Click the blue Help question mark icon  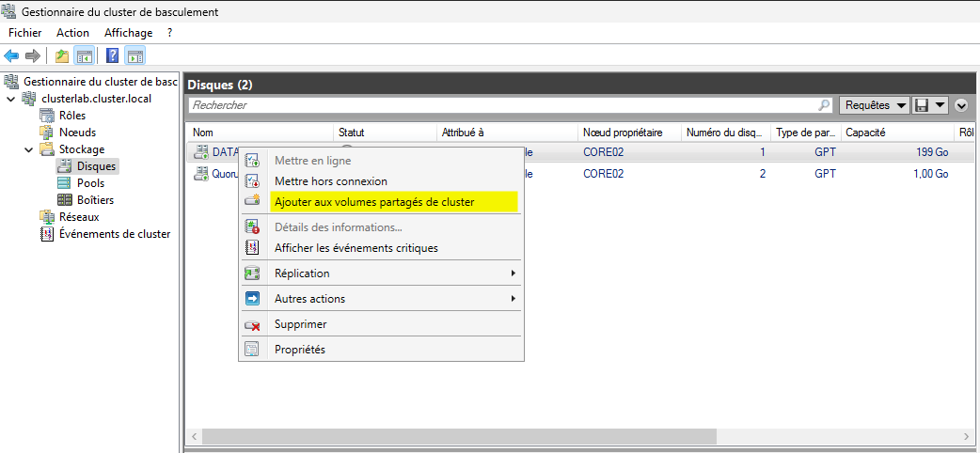click(x=112, y=55)
